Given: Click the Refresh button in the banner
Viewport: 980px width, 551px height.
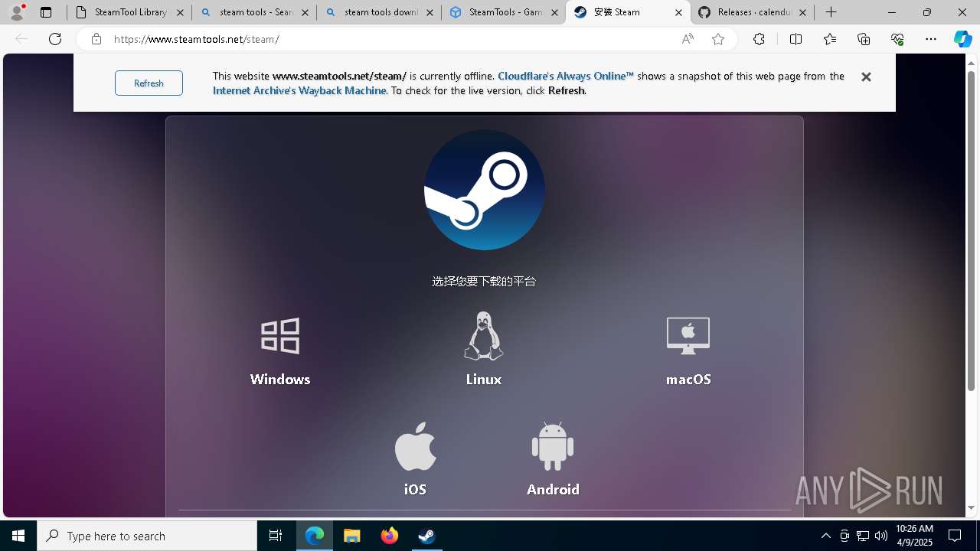Looking at the screenshot, I should click(x=149, y=83).
